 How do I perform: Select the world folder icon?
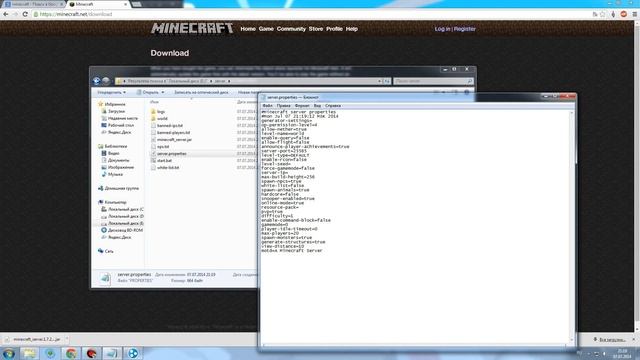click(x=153, y=118)
